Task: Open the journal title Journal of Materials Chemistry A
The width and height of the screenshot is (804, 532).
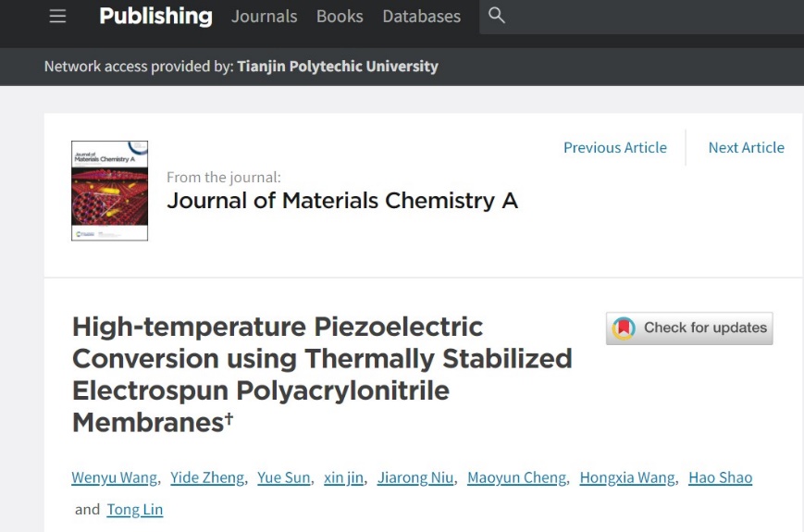Action: (342, 201)
